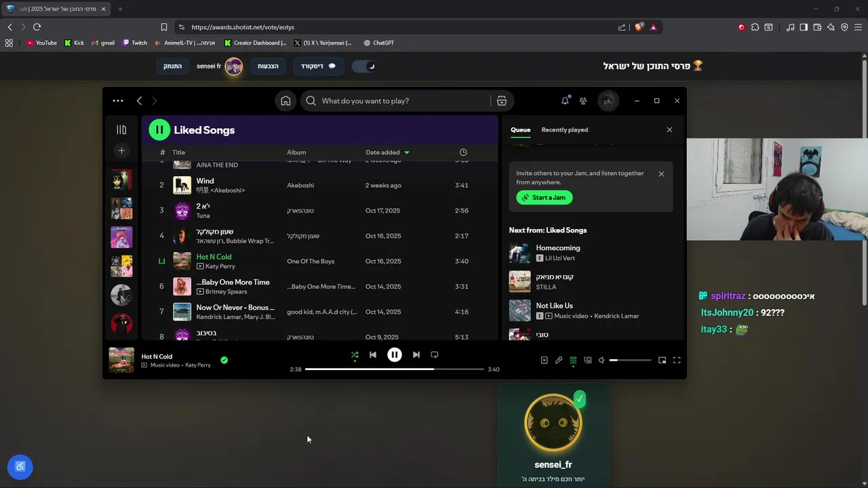Open the ChatGPT bookmark
Viewport: 868px width, 488px height.
[x=378, y=43]
